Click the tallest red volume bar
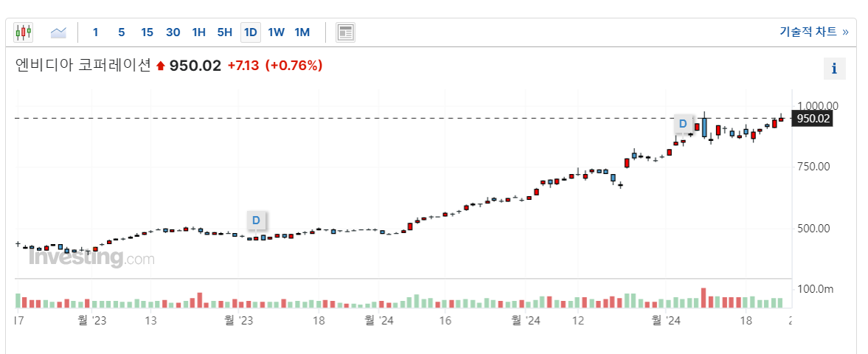Viewport: 868px width, 354px height. (704, 297)
